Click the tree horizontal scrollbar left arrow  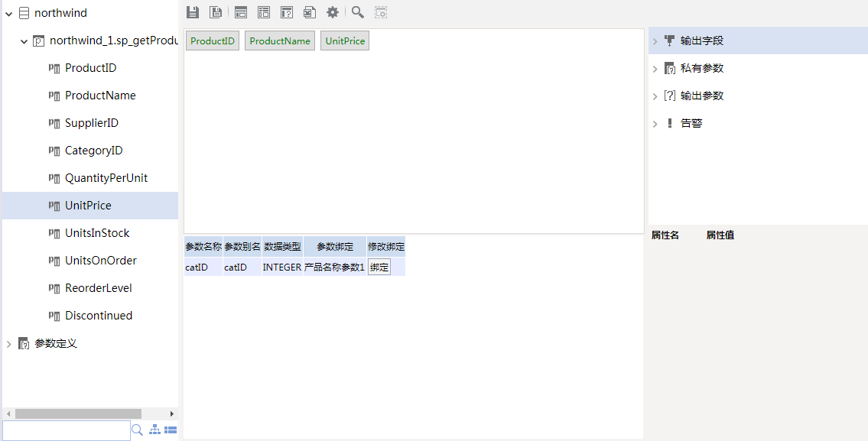click(8, 413)
